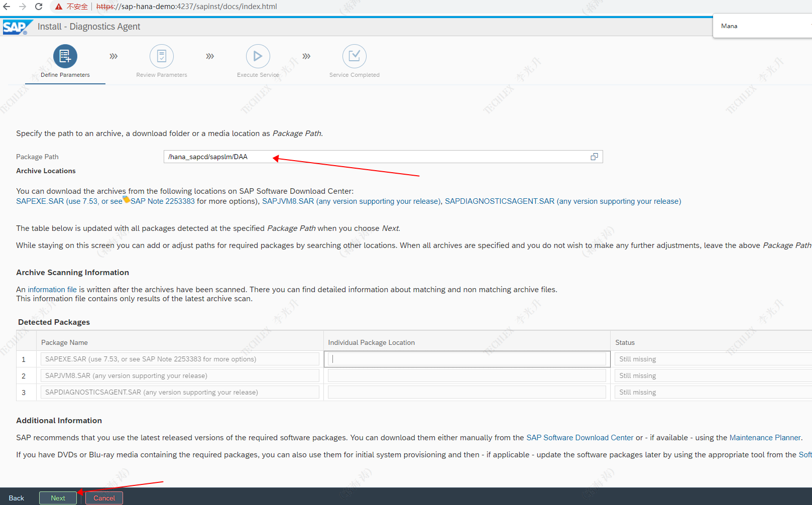Click the Status cell in the SAPJVM8.SAR row
The height and width of the screenshot is (505, 812).
713,375
